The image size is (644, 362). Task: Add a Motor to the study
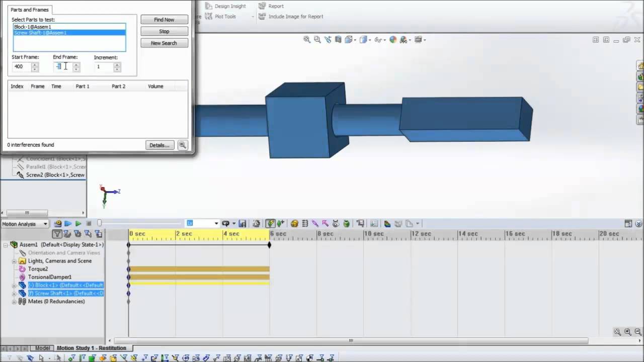pos(294,223)
